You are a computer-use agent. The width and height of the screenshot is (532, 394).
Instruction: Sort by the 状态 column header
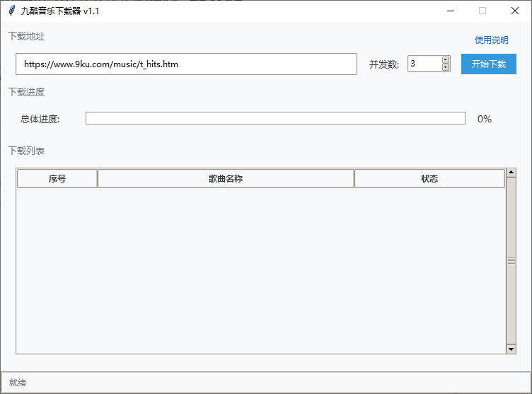click(429, 178)
